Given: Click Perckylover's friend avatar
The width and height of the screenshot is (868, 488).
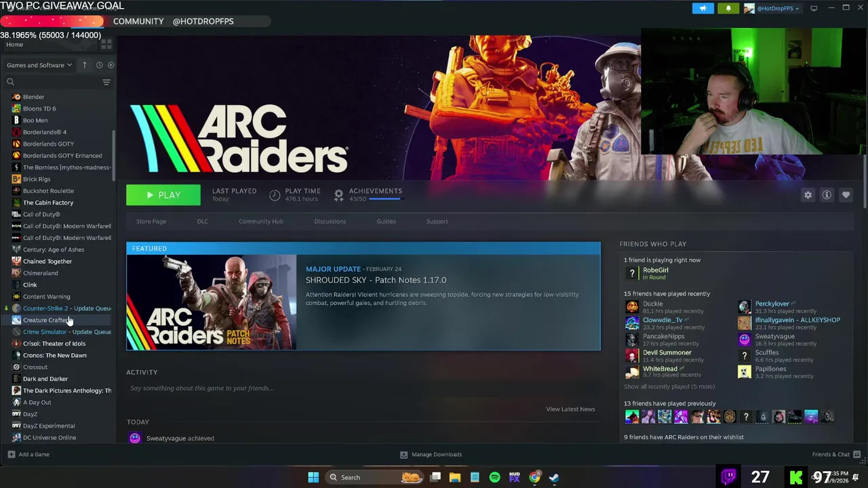Looking at the screenshot, I should click(x=745, y=307).
